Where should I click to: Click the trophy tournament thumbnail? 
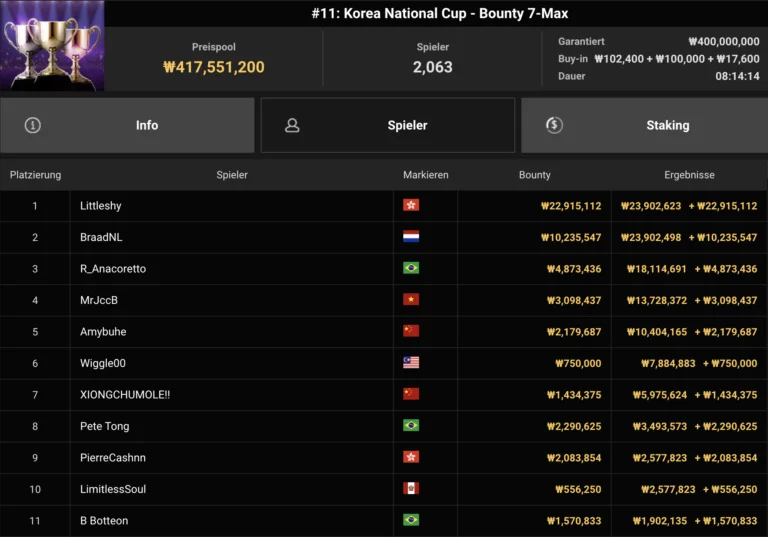click(x=52, y=46)
